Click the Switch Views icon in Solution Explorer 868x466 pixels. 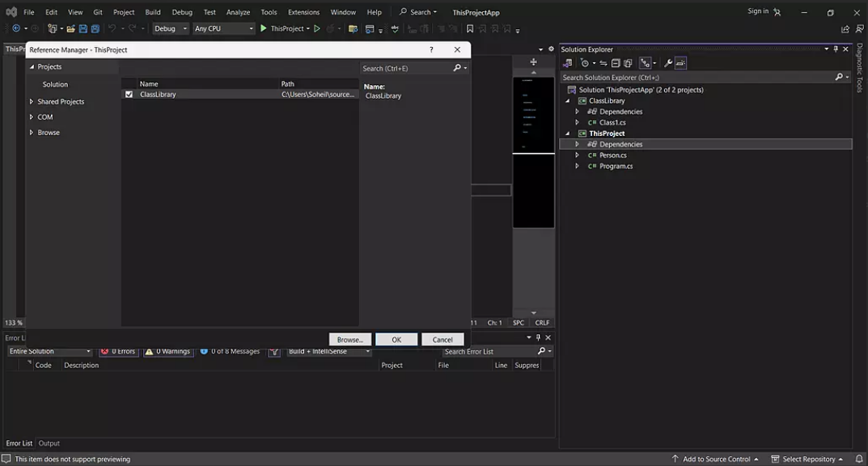(x=567, y=63)
